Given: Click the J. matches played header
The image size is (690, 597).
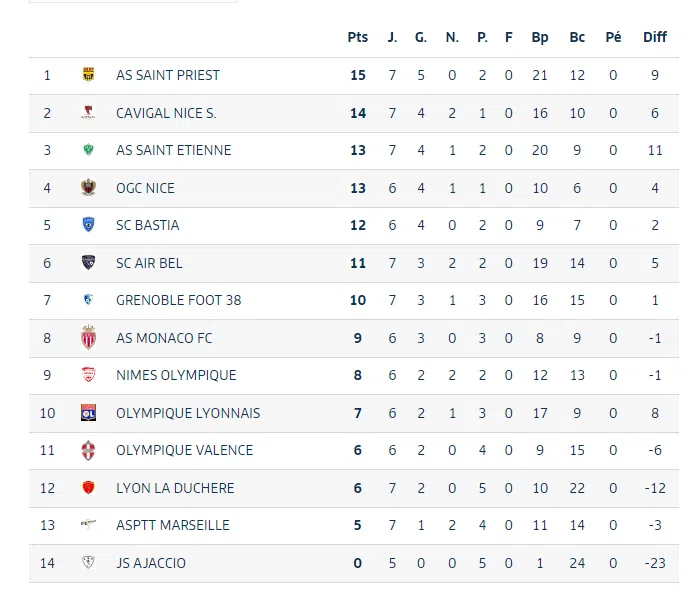Looking at the screenshot, I should click(392, 37).
